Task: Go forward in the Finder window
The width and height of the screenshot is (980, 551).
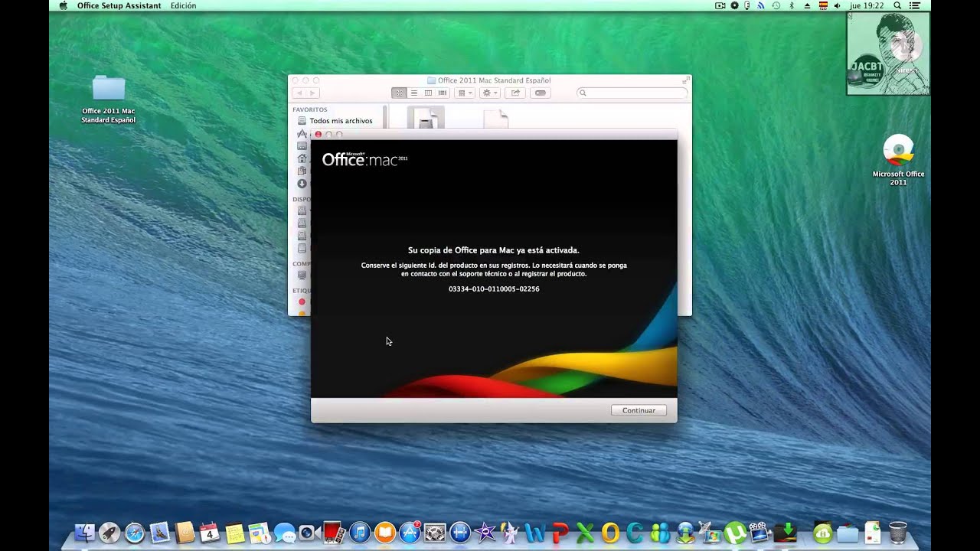Action: click(312, 93)
